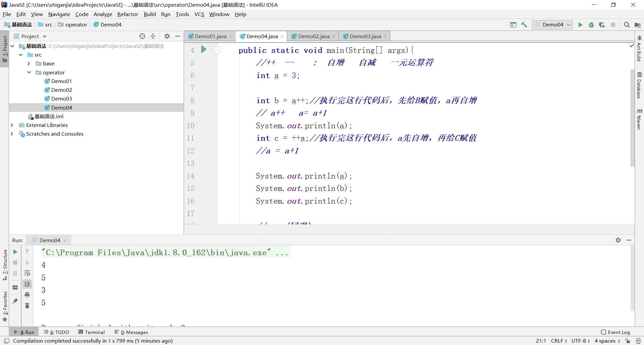This screenshot has height=345, width=644.
Task: Open the Ant Build tool window
Action: click(x=639, y=48)
